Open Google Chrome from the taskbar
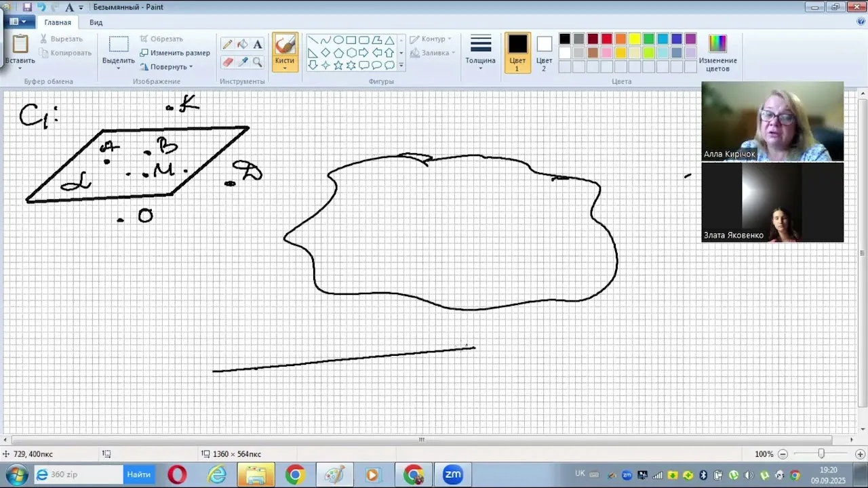Image resolution: width=868 pixels, height=488 pixels. 294,474
